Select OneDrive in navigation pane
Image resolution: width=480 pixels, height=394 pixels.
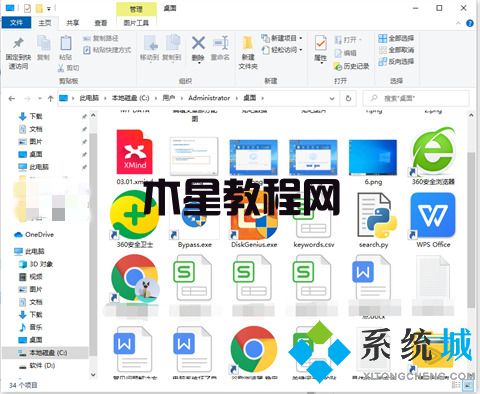tap(34, 235)
